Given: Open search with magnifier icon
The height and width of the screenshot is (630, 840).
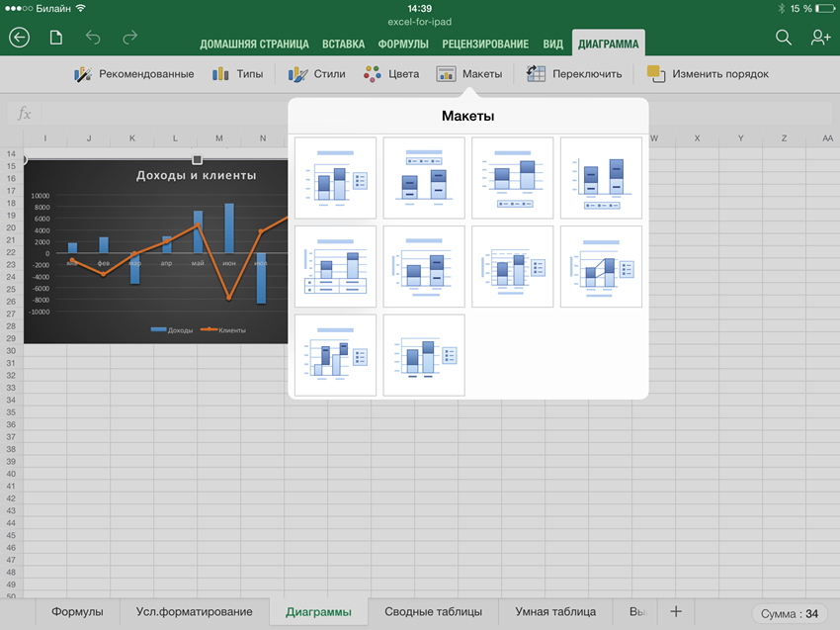Looking at the screenshot, I should [784, 38].
